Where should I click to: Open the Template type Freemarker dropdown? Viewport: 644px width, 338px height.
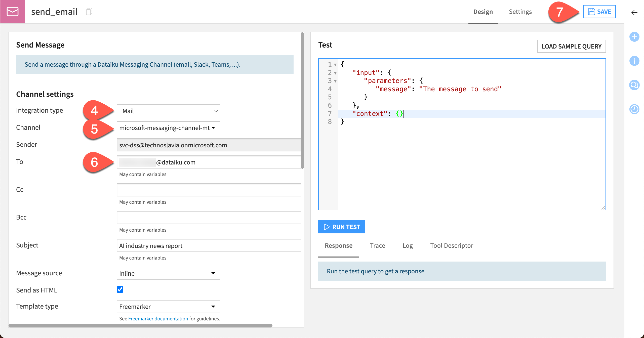(x=168, y=307)
